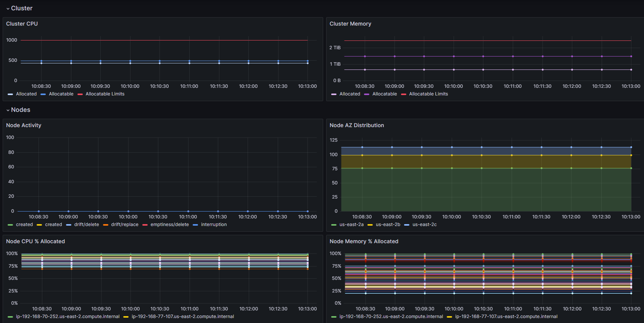Toggle the us-east-2a series visibility
The height and width of the screenshot is (323, 644).
pyautogui.click(x=351, y=224)
